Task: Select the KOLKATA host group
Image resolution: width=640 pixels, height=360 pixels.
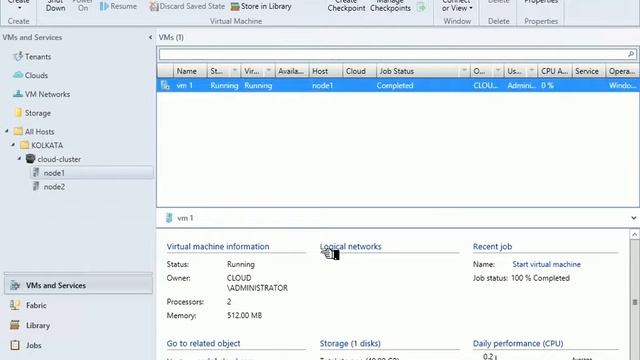Action: click(x=47, y=145)
